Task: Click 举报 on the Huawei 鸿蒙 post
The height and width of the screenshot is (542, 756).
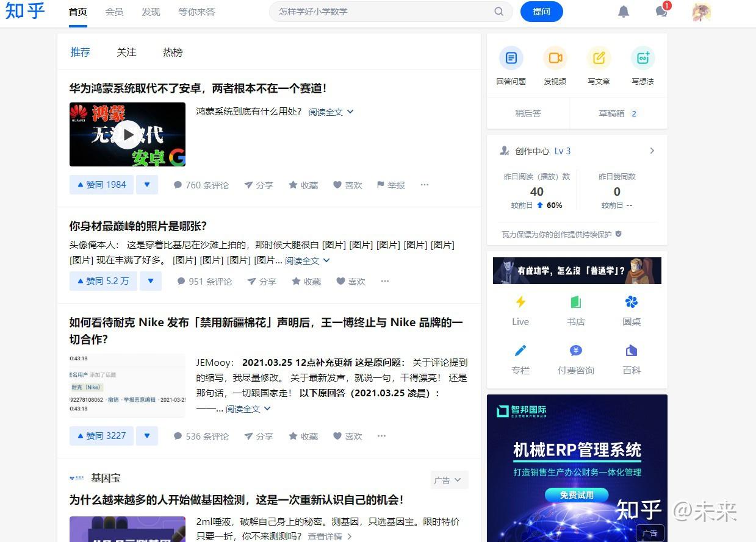Action: 391,185
